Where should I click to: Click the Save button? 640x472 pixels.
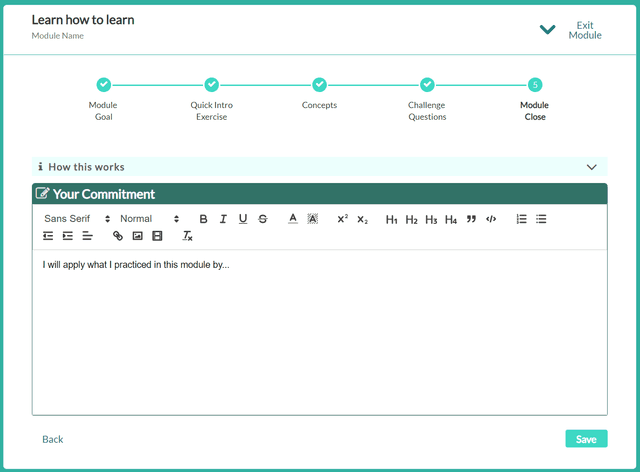point(586,439)
